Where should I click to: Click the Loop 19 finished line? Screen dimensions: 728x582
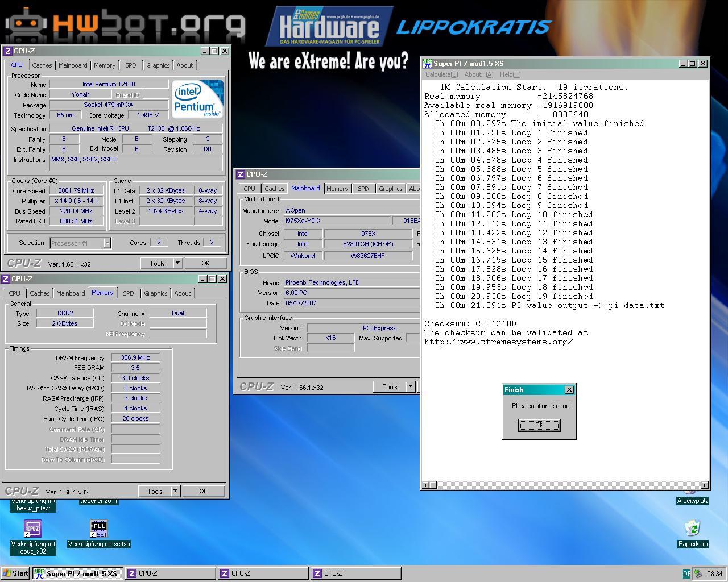(514, 297)
